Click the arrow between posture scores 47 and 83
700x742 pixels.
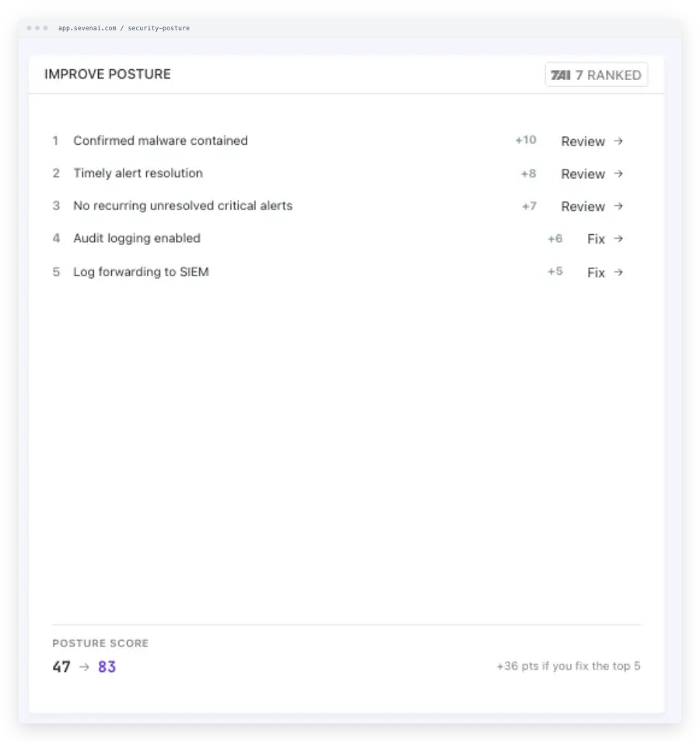pyautogui.click(x=84, y=667)
